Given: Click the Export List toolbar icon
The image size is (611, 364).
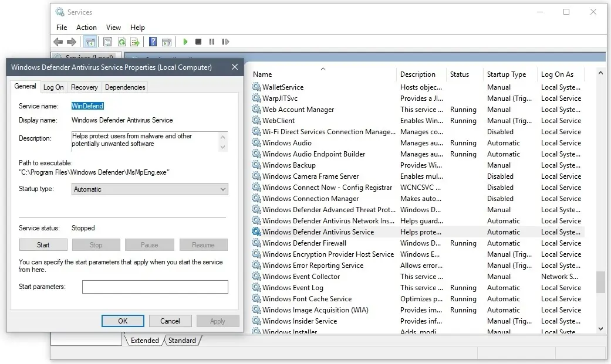Looking at the screenshot, I should coord(135,42).
